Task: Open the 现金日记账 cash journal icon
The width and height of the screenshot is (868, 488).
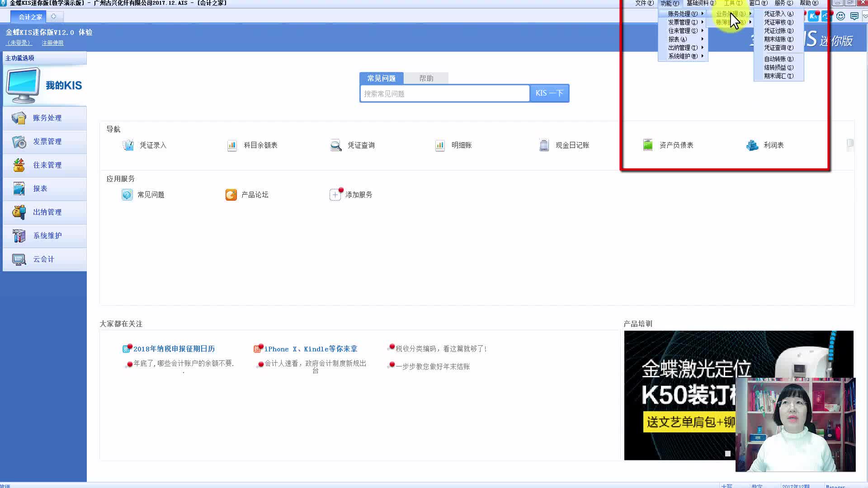Action: [x=544, y=145]
